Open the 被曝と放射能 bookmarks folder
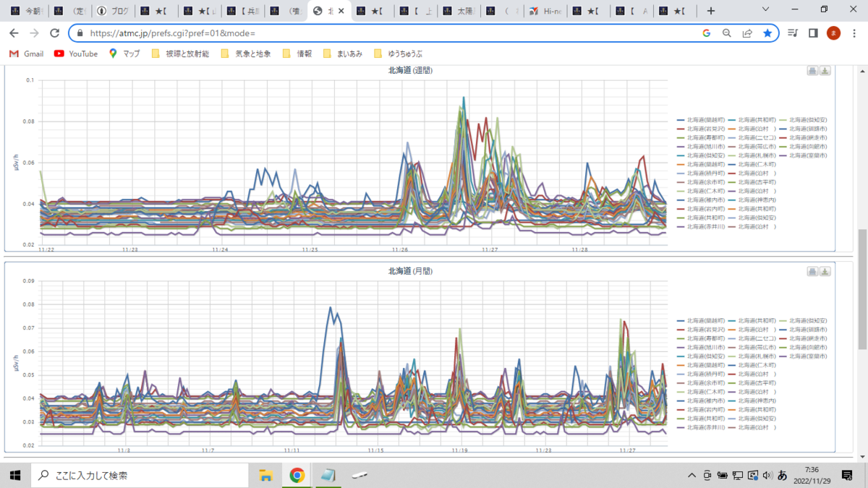This screenshot has height=488, width=868. pyautogui.click(x=180, y=53)
